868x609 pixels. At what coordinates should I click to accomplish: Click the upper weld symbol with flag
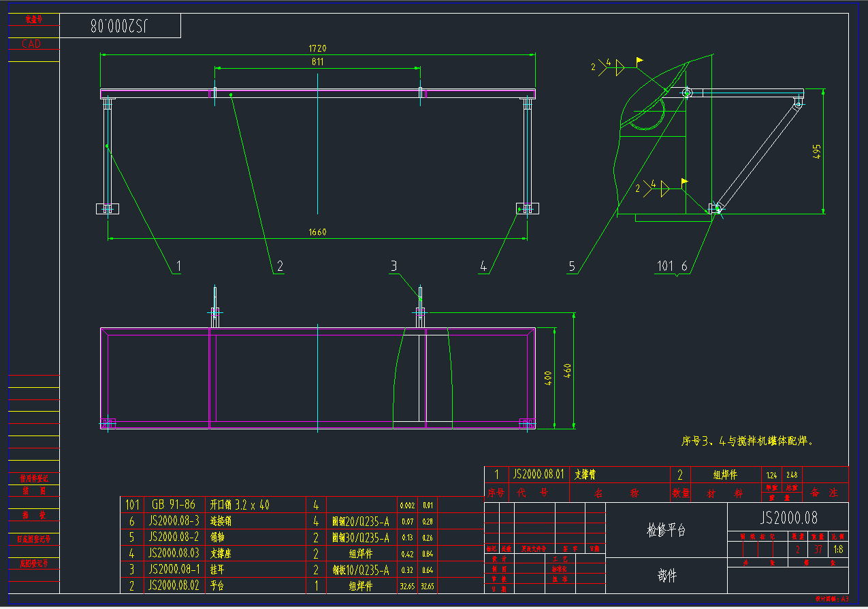coord(617,66)
